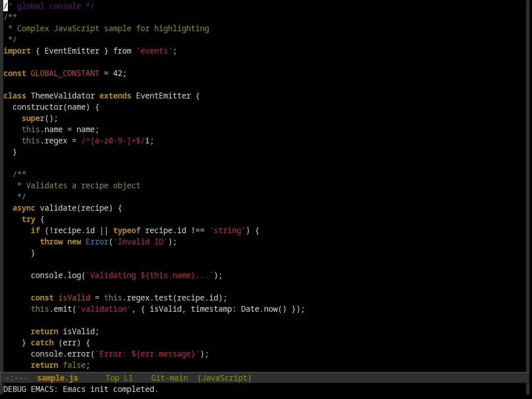
Task: Click the sample.js buffer name in mode line
Action: (x=57, y=378)
